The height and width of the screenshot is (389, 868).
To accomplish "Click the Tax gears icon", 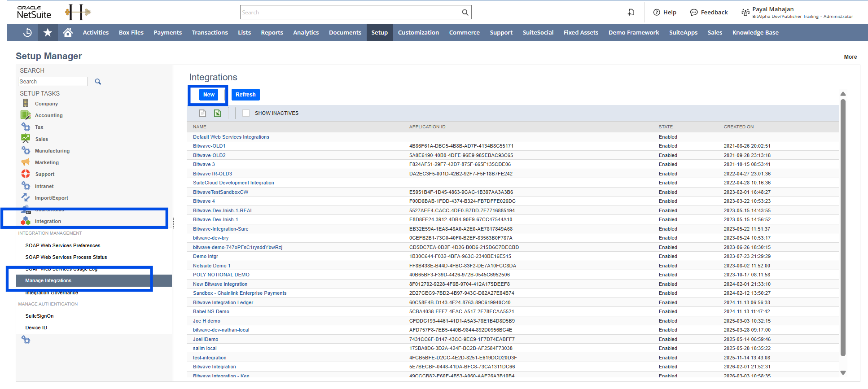I will (x=26, y=127).
